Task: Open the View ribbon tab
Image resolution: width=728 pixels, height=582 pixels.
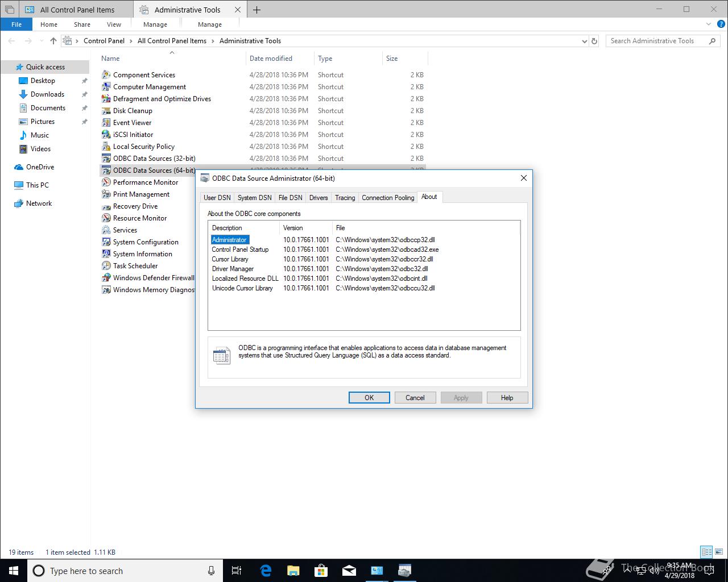Action: tap(114, 24)
